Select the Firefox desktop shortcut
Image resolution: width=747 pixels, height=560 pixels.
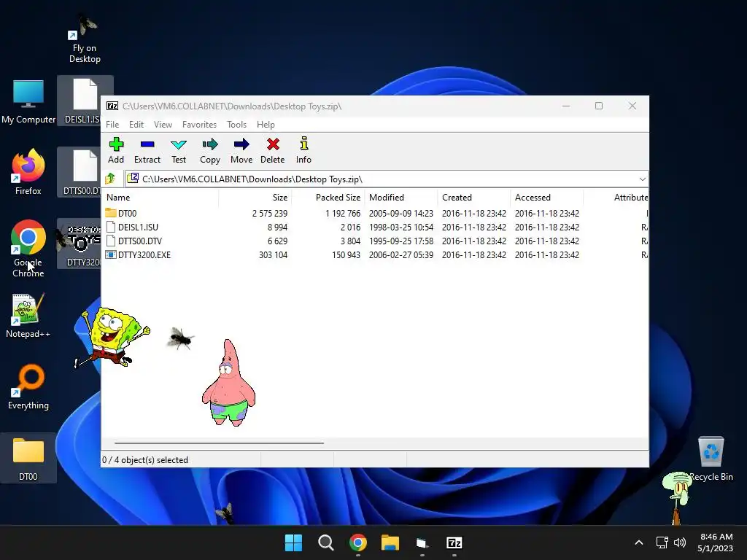click(x=28, y=172)
